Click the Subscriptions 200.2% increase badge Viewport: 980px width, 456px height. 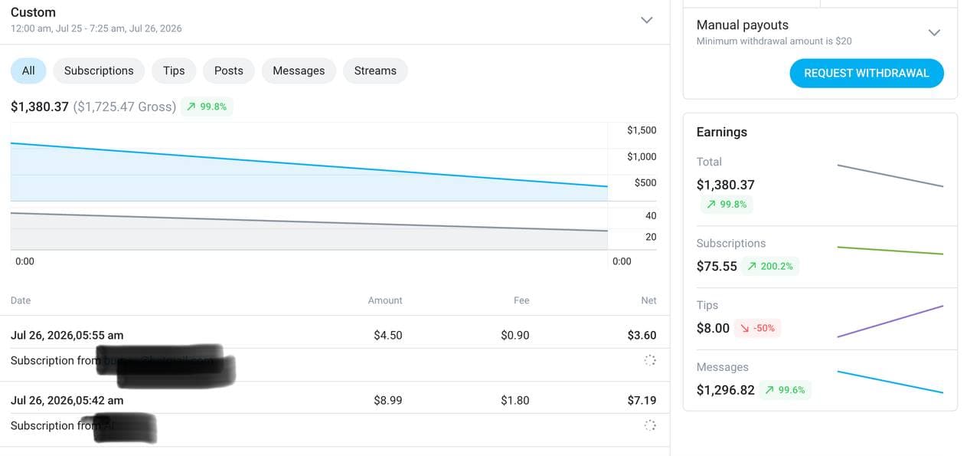(770, 266)
